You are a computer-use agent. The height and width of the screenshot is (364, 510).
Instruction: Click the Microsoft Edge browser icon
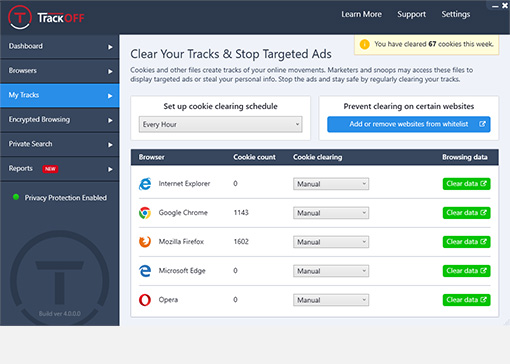coord(145,271)
